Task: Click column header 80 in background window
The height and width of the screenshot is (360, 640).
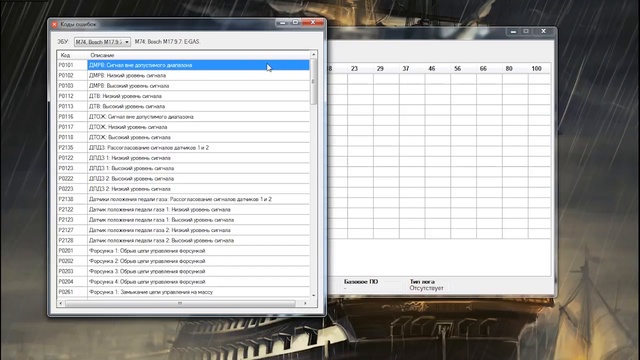Action: tap(509, 69)
